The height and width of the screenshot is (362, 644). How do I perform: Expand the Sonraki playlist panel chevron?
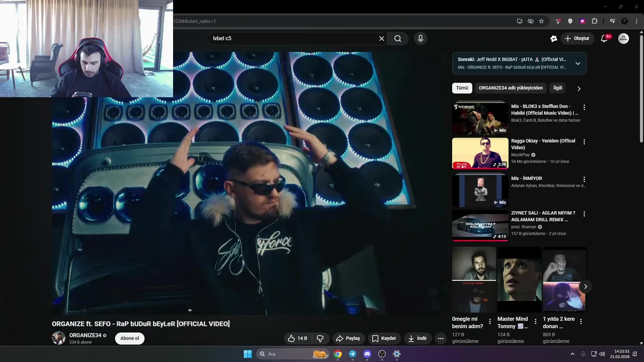coord(578,63)
